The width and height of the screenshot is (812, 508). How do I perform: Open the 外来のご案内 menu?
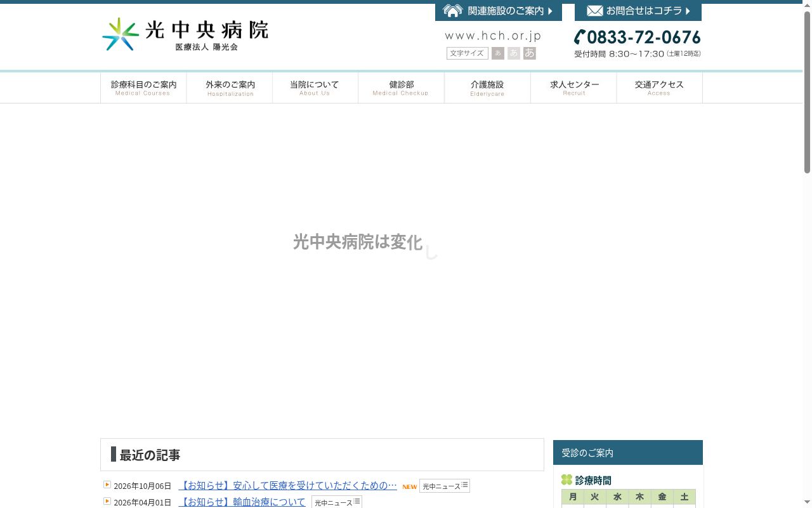230,88
